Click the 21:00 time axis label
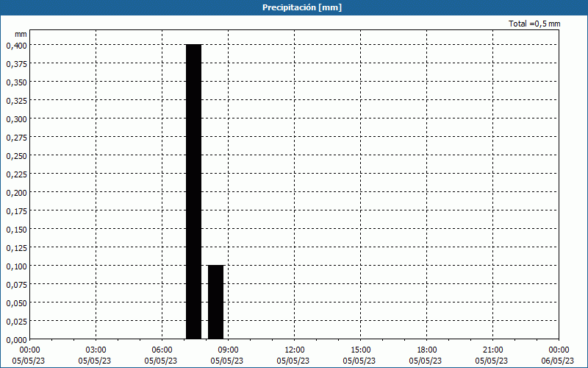 492,350
